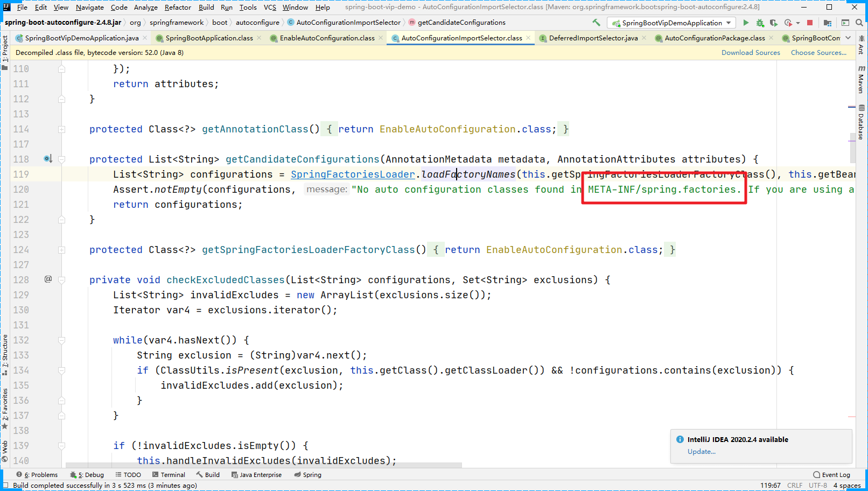The width and height of the screenshot is (868, 491).
Task: Open Project Structure icon
Action: pyautogui.click(x=828, y=23)
